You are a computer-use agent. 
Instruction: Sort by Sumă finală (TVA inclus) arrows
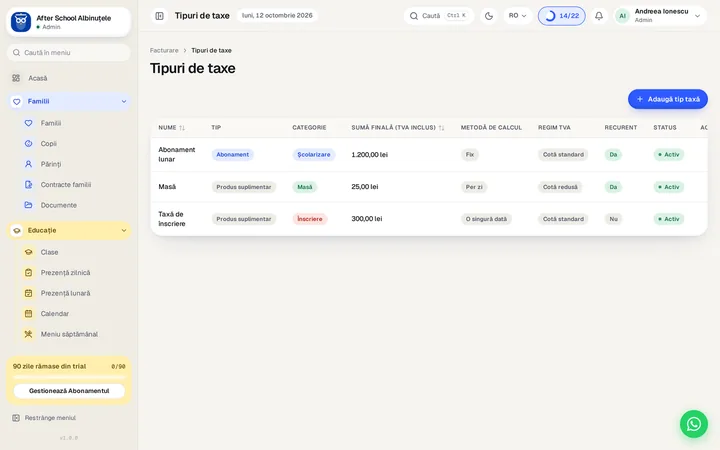click(441, 128)
